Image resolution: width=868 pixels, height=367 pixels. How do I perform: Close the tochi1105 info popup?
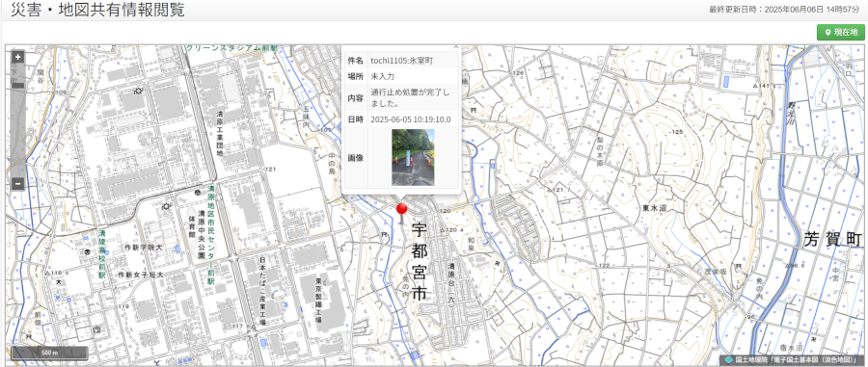point(455,48)
